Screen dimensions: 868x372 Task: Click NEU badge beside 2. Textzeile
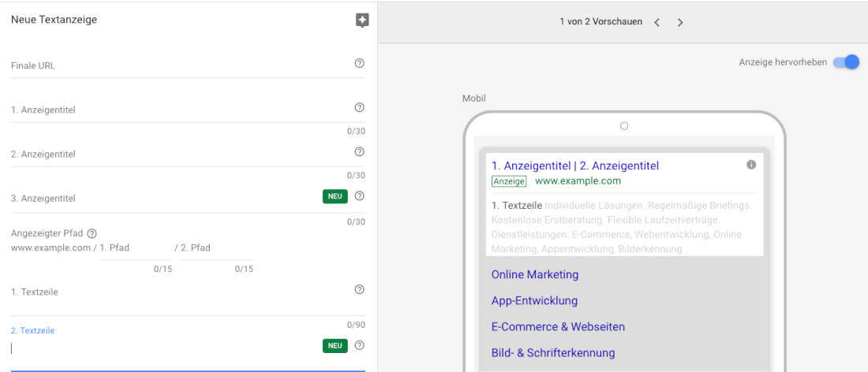click(x=335, y=345)
